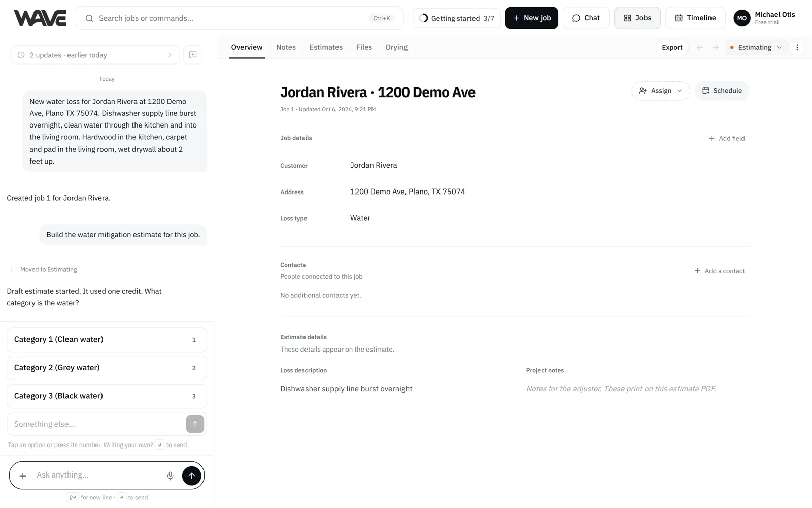Choose Category 3 (Black water)
The width and height of the screenshot is (812, 508).
point(107,396)
